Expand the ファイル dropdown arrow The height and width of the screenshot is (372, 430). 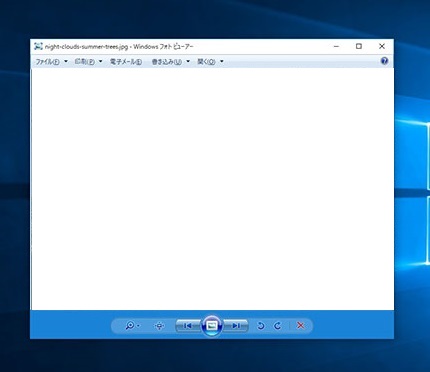[x=66, y=61]
